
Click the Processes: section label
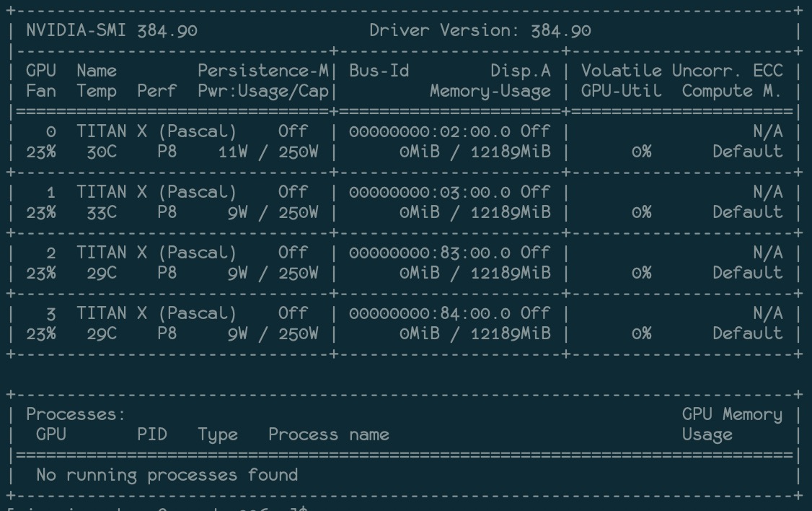coord(76,414)
